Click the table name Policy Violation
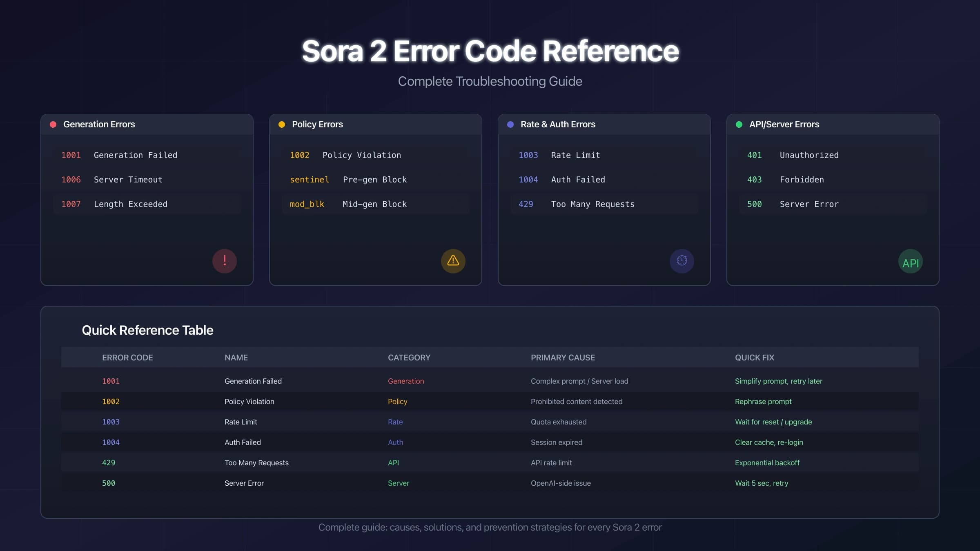This screenshot has height=551, width=980. 249,402
